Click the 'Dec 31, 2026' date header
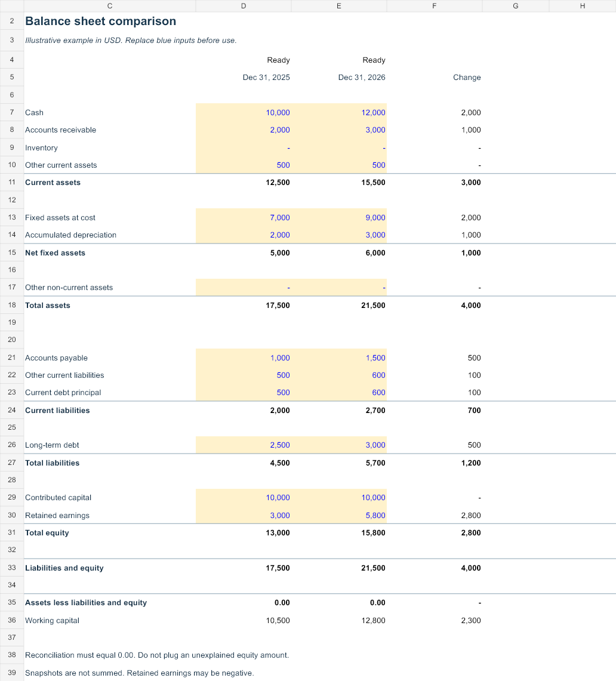 pos(362,78)
